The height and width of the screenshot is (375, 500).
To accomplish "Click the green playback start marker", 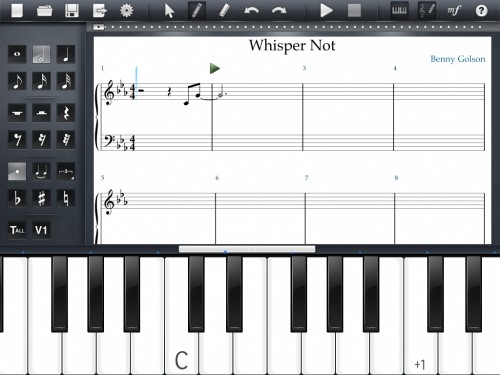I will [215, 68].
